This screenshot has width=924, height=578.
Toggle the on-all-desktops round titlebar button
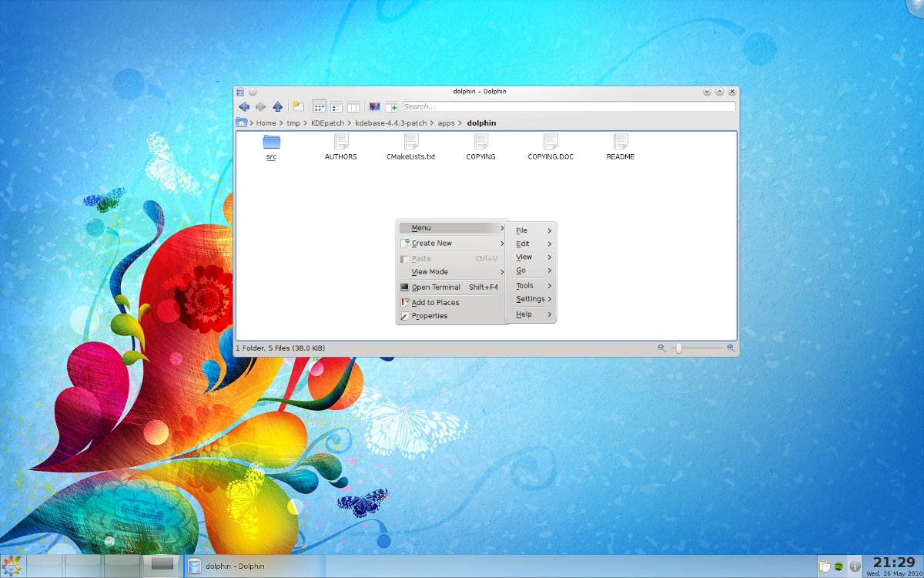(x=253, y=92)
